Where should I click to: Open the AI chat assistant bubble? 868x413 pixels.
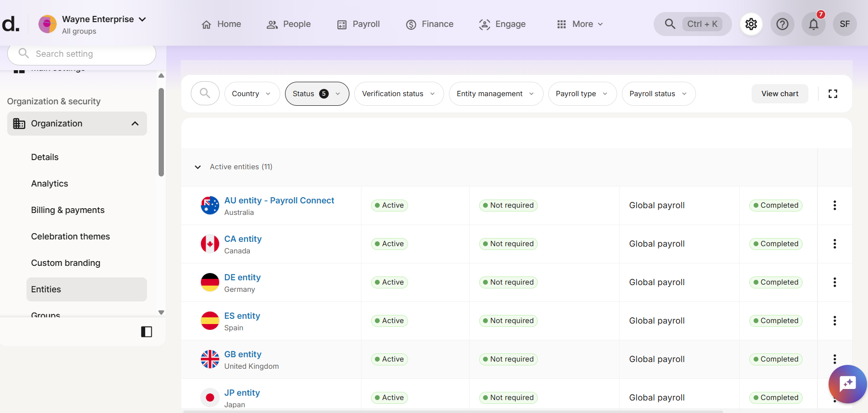[x=847, y=384]
